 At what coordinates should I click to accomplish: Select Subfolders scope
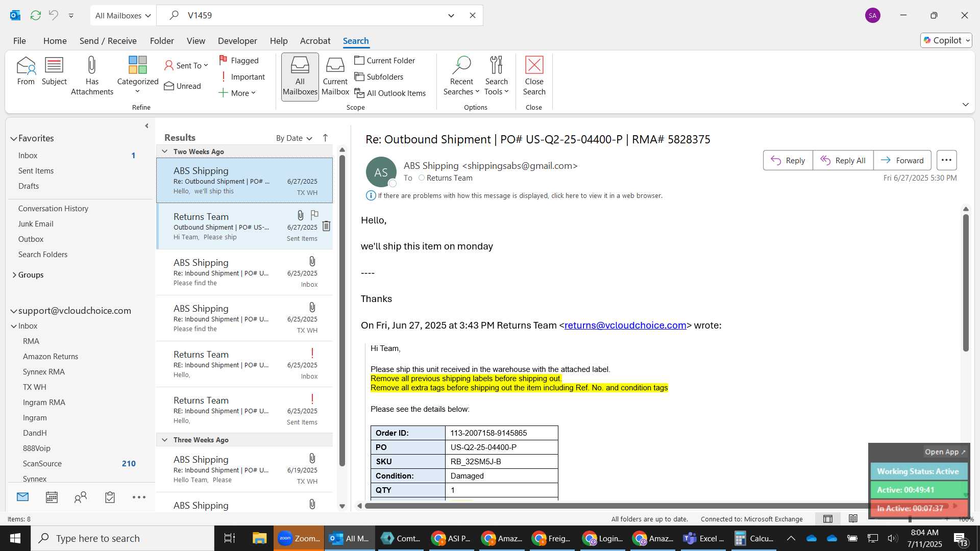[379, 77]
